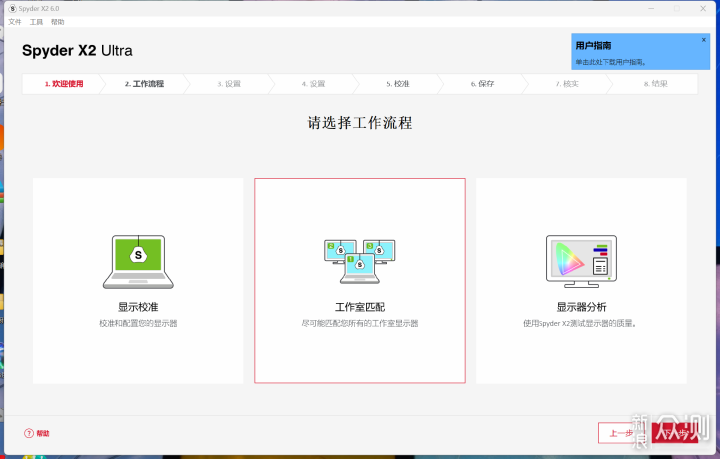Viewport: 720px width, 459px height.
Task: Select the 显示校准 laptop icon
Action: tap(138, 262)
